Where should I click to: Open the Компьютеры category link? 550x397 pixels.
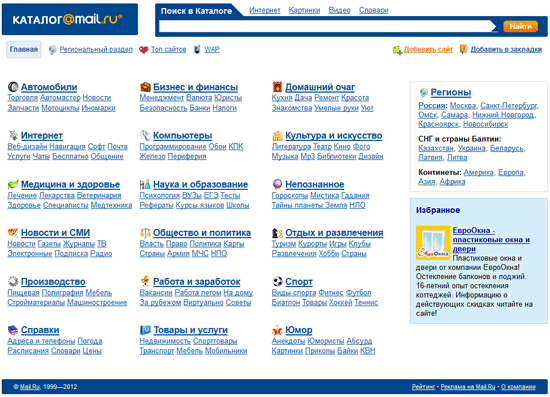click(x=182, y=135)
